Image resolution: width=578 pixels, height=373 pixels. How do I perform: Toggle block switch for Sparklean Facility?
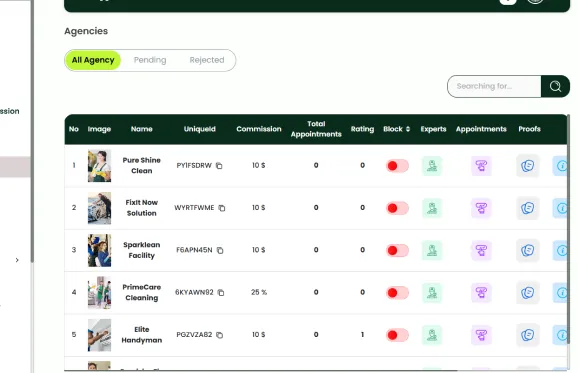[397, 251]
